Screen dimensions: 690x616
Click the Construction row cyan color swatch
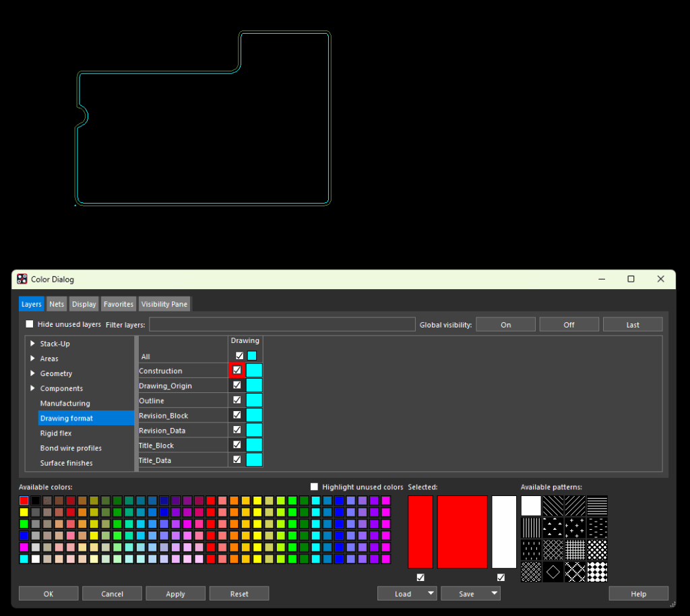[254, 371]
